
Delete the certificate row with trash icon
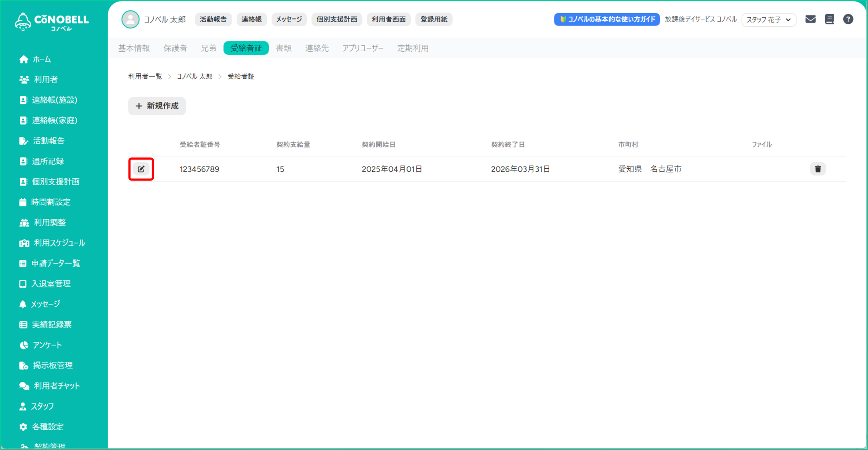[817, 169]
